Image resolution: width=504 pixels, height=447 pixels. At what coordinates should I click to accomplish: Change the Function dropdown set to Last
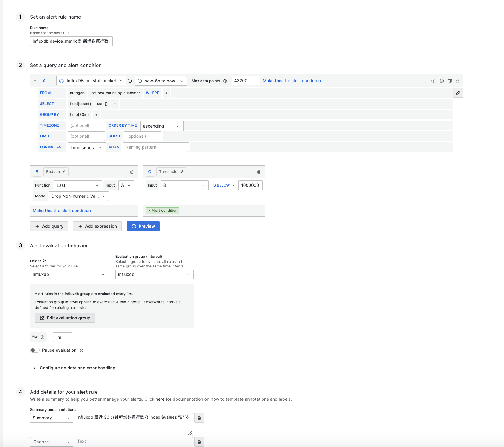tap(78, 185)
